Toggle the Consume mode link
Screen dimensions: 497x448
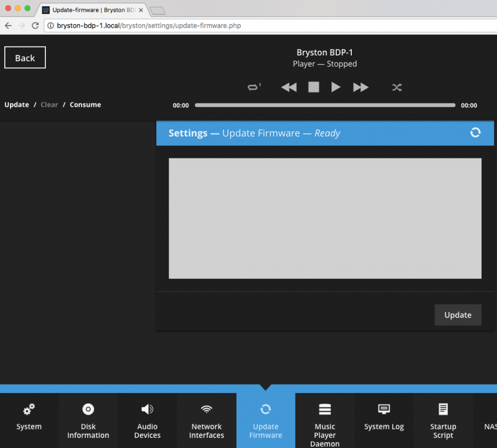tap(85, 105)
